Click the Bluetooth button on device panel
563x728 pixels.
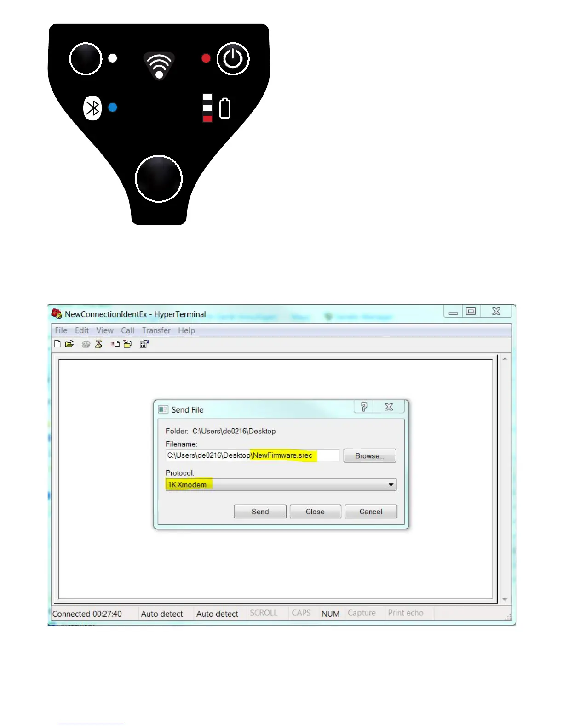tap(92, 108)
